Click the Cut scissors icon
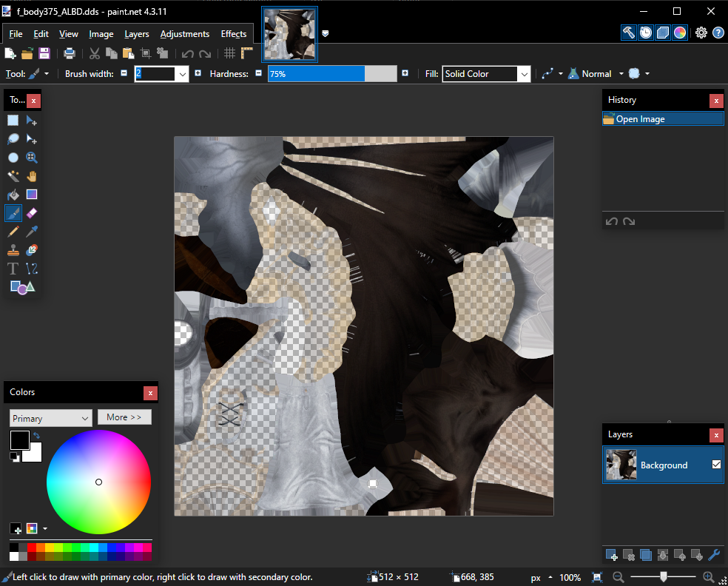 (94, 53)
